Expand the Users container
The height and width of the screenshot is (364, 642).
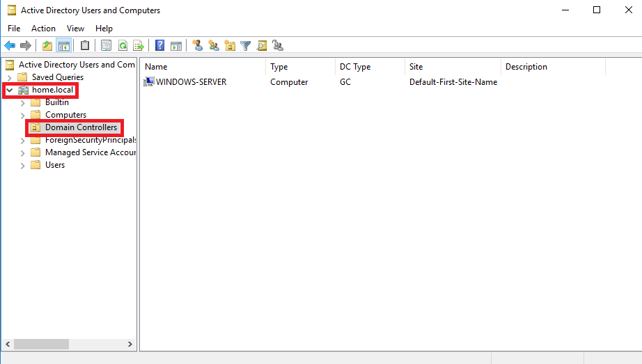(22, 166)
